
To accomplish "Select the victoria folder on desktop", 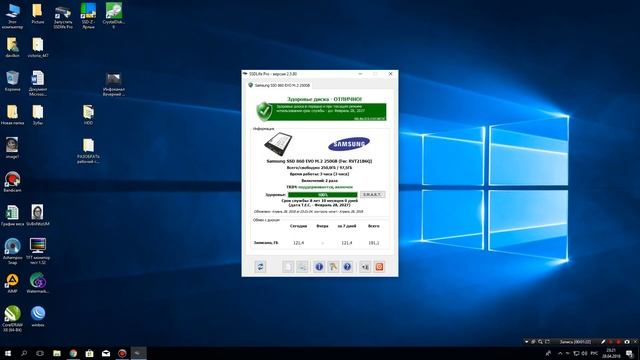I will coord(38,47).
